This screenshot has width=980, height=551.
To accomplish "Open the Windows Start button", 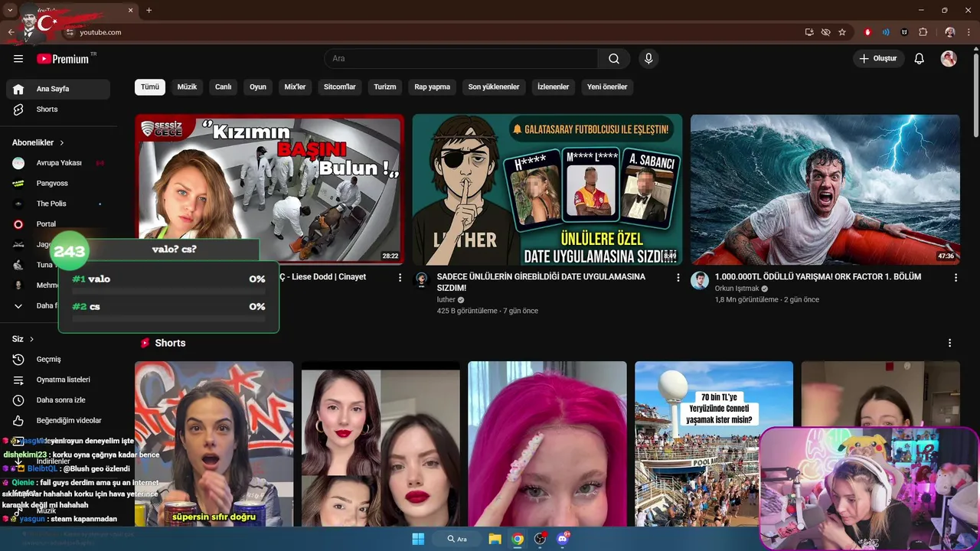I will click(418, 539).
